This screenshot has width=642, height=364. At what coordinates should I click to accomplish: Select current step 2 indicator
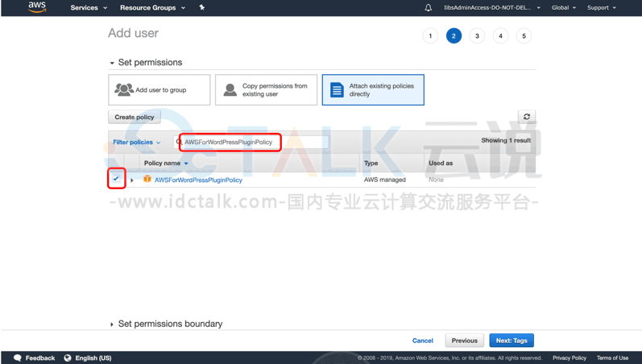pos(454,36)
